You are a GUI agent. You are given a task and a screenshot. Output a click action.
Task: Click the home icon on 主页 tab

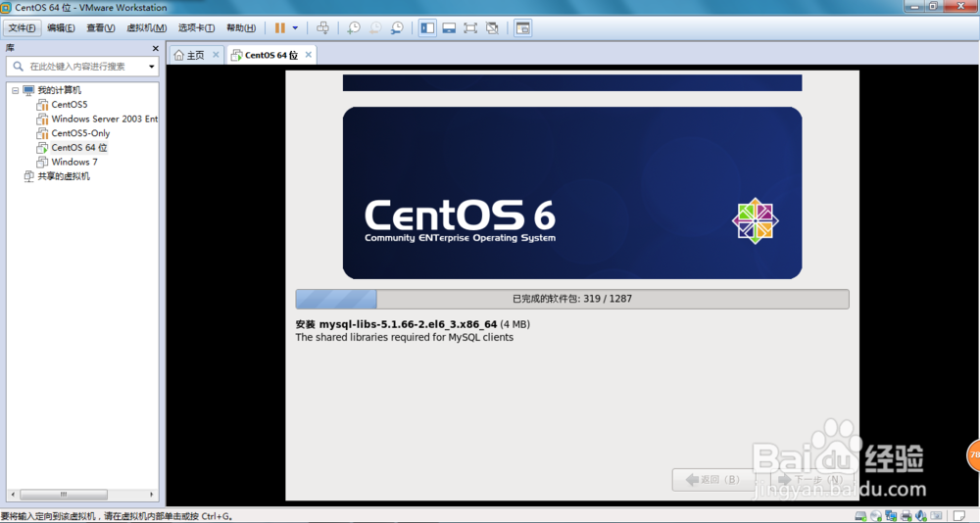pyautogui.click(x=178, y=55)
